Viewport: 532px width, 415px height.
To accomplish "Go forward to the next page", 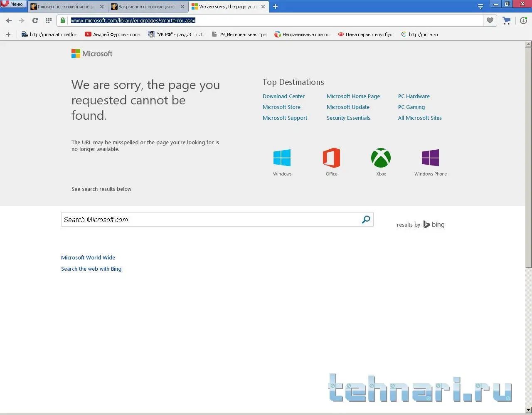I will 22,20.
